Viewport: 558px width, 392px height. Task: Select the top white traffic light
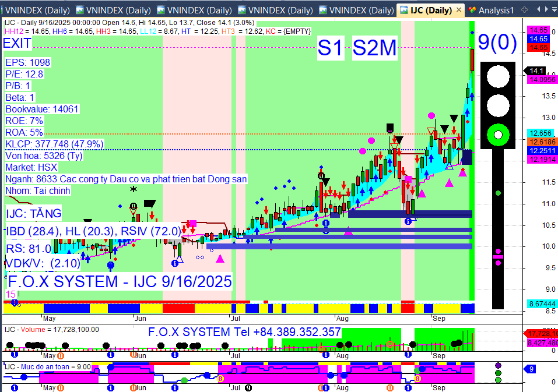tap(498, 76)
